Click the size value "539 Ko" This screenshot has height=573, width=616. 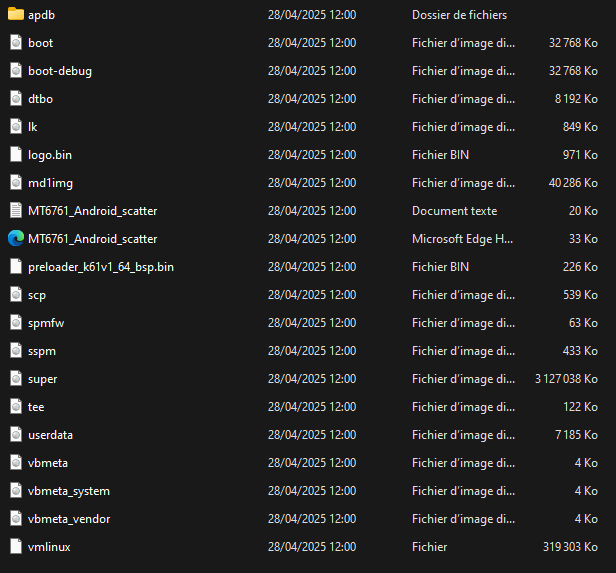point(580,295)
